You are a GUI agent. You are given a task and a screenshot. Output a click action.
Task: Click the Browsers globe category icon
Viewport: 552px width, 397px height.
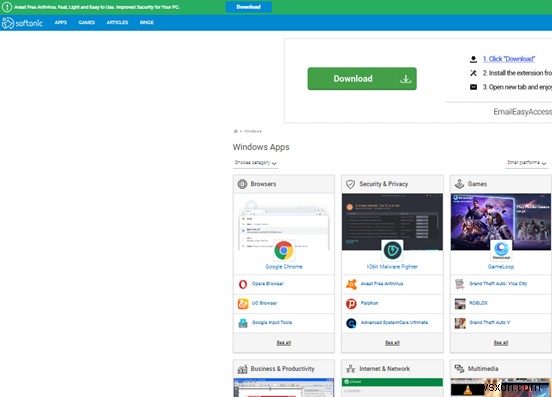(x=242, y=184)
